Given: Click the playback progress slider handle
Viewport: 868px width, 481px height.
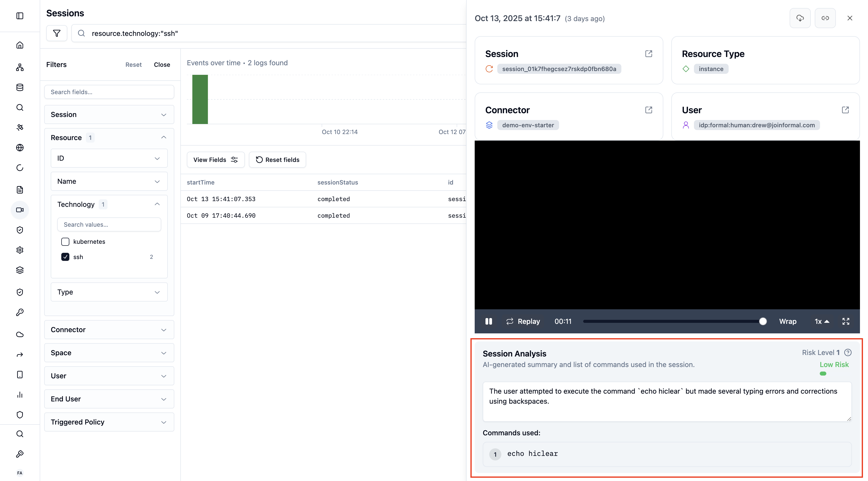Looking at the screenshot, I should tap(763, 321).
